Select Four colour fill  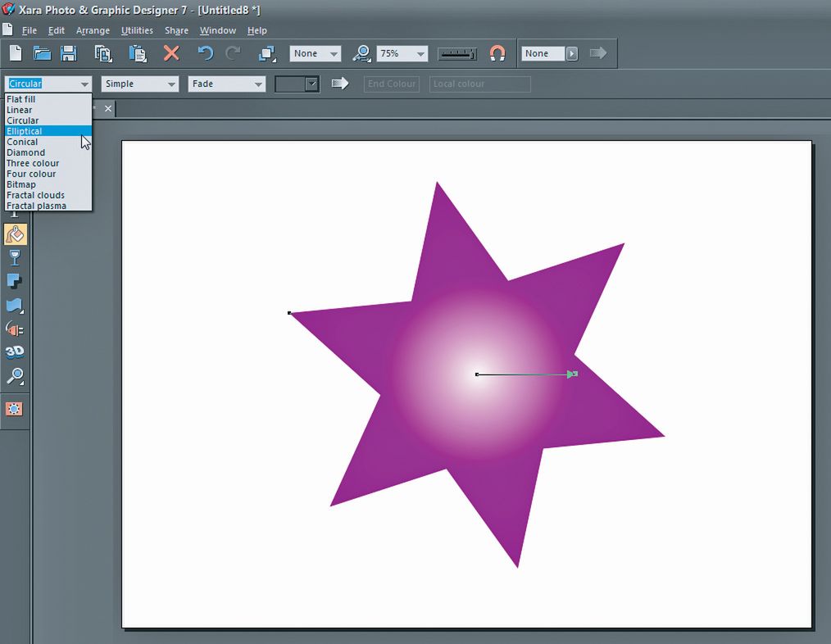click(48, 174)
